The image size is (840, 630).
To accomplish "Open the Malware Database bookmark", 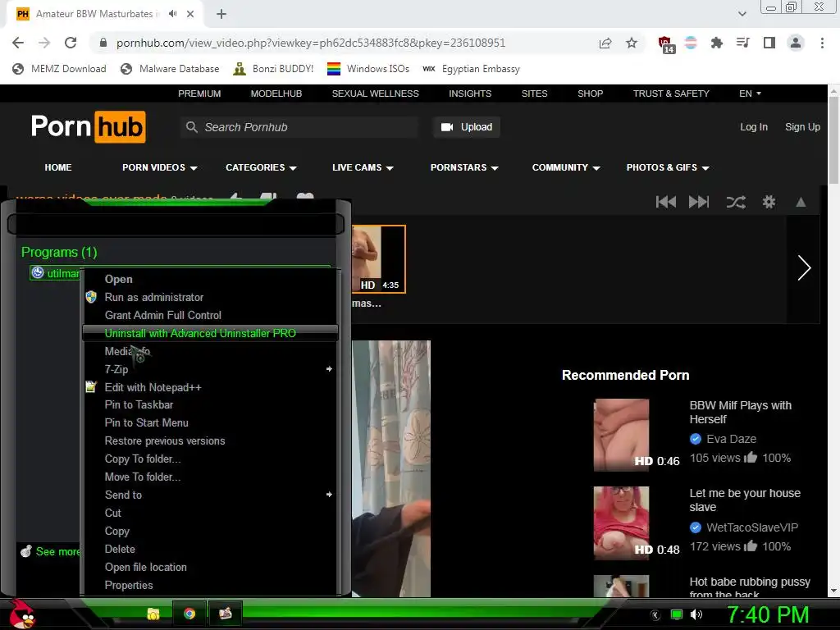I will tap(170, 69).
